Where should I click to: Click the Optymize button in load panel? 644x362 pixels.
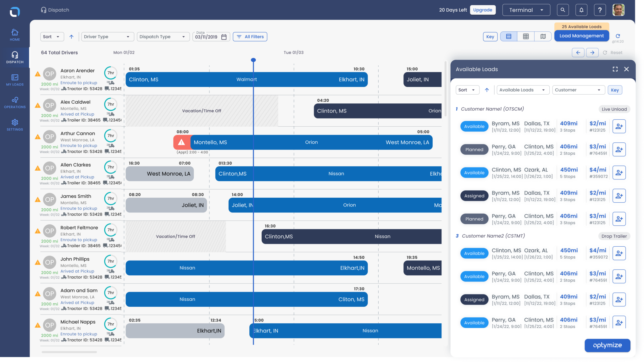click(608, 345)
